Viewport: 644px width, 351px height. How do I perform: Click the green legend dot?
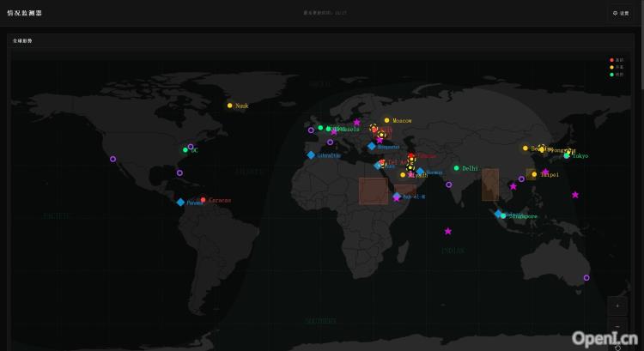pos(611,75)
